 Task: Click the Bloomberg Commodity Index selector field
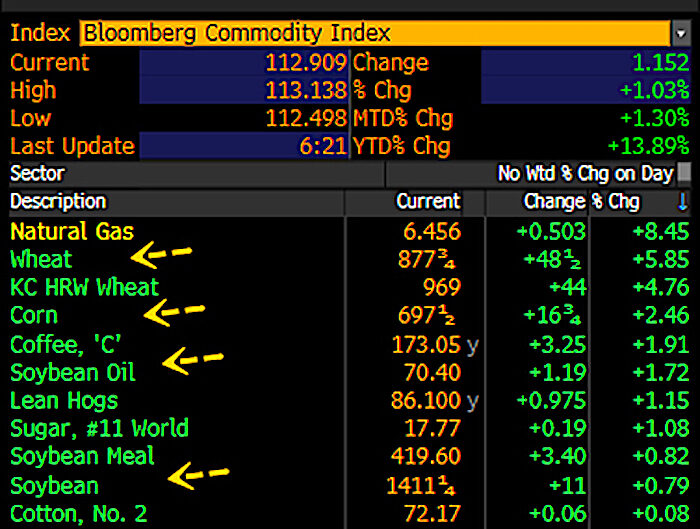(375, 33)
